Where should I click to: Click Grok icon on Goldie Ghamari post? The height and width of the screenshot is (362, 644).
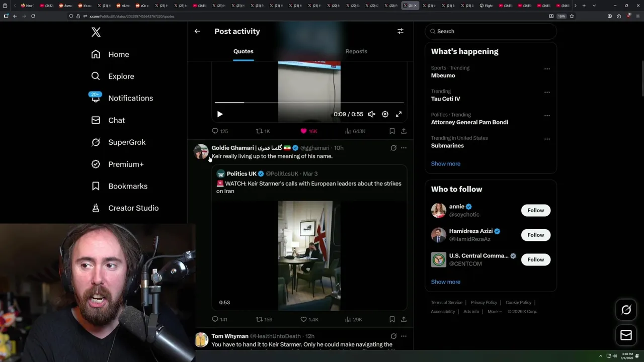tap(393, 148)
